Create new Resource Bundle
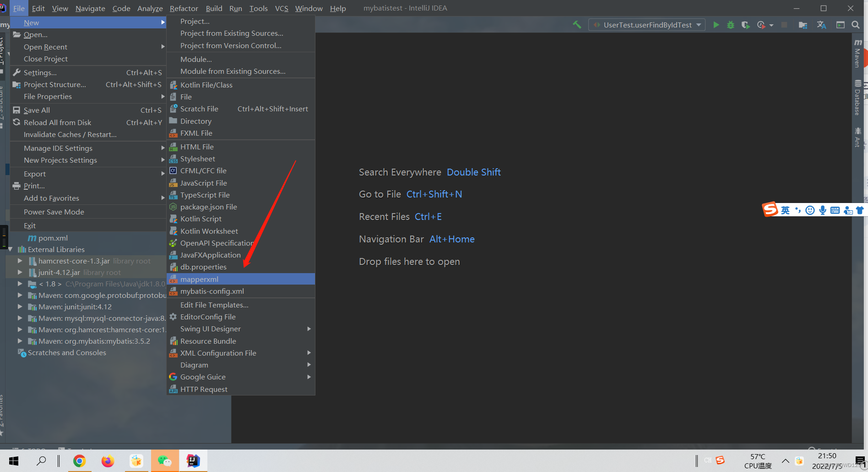This screenshot has width=868, height=472. point(241,341)
